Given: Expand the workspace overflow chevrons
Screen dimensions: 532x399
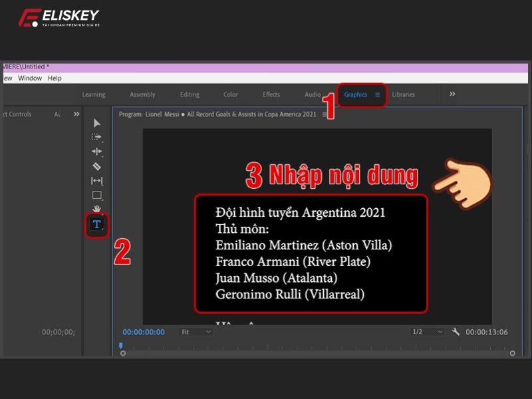Looking at the screenshot, I should point(452,94).
